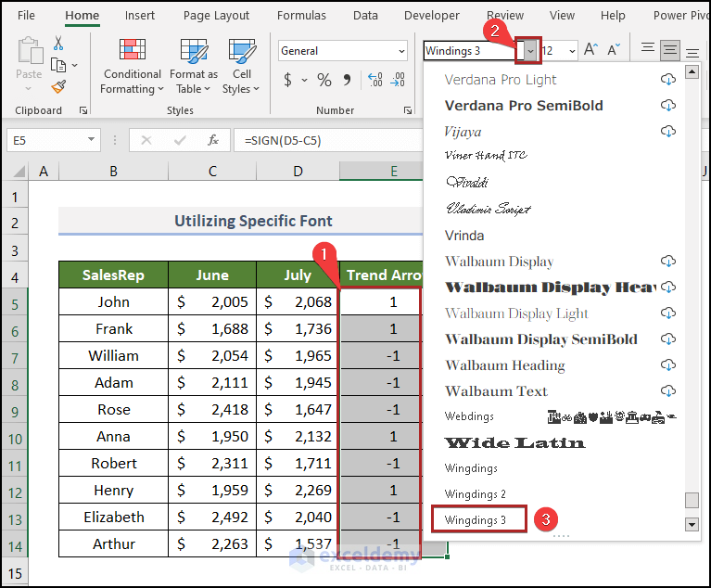Click the formula bar with =SIGN(D5-C5)
The height and width of the screenshot is (588, 711).
329,140
